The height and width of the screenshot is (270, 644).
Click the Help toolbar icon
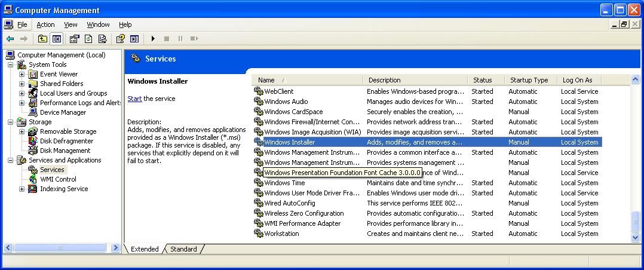click(120, 39)
